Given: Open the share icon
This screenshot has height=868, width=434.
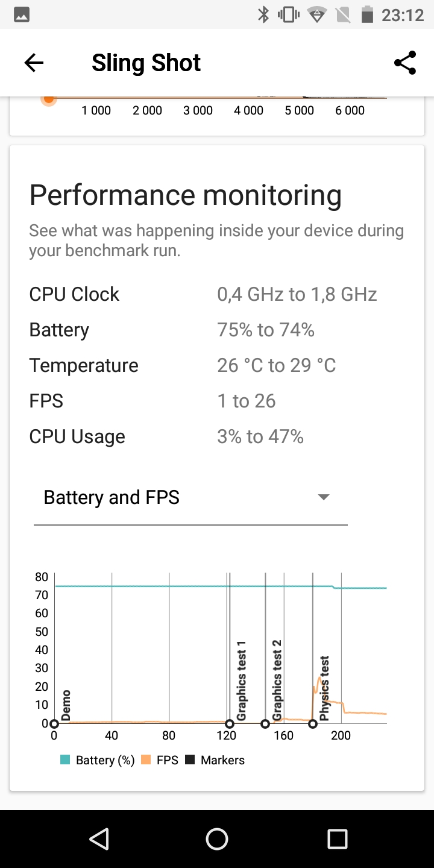Looking at the screenshot, I should coord(405,63).
